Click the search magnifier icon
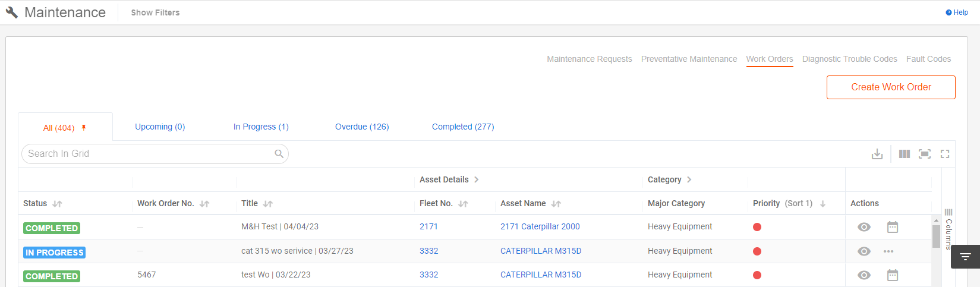The width and height of the screenshot is (980, 287). 279,154
